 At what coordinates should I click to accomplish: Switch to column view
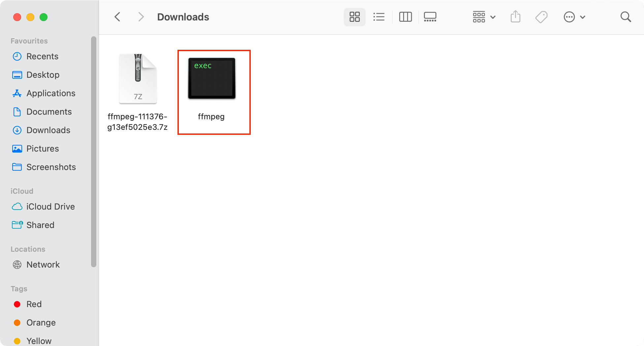(405, 16)
